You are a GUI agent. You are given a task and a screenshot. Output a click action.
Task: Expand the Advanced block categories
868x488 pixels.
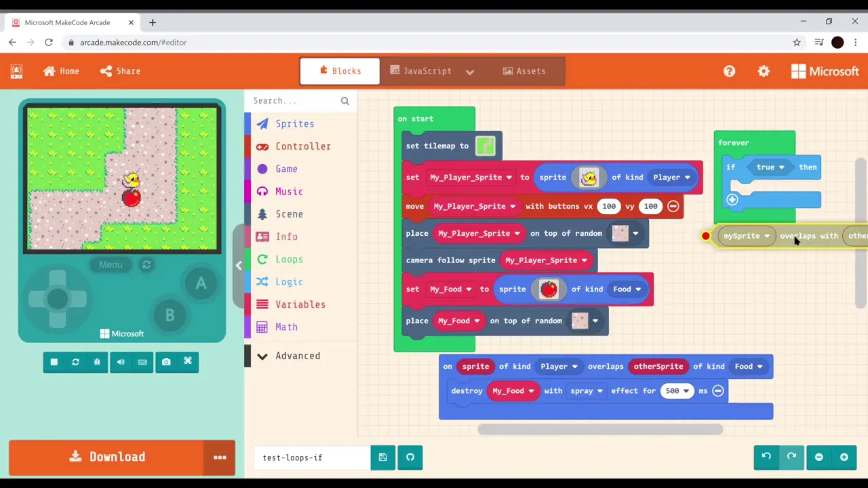tap(300, 356)
